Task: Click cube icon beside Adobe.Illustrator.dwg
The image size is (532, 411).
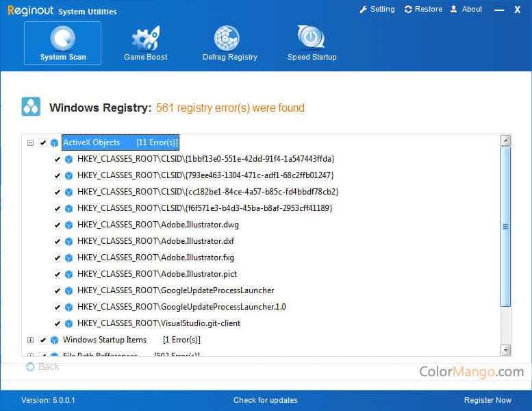Action: coord(68,225)
